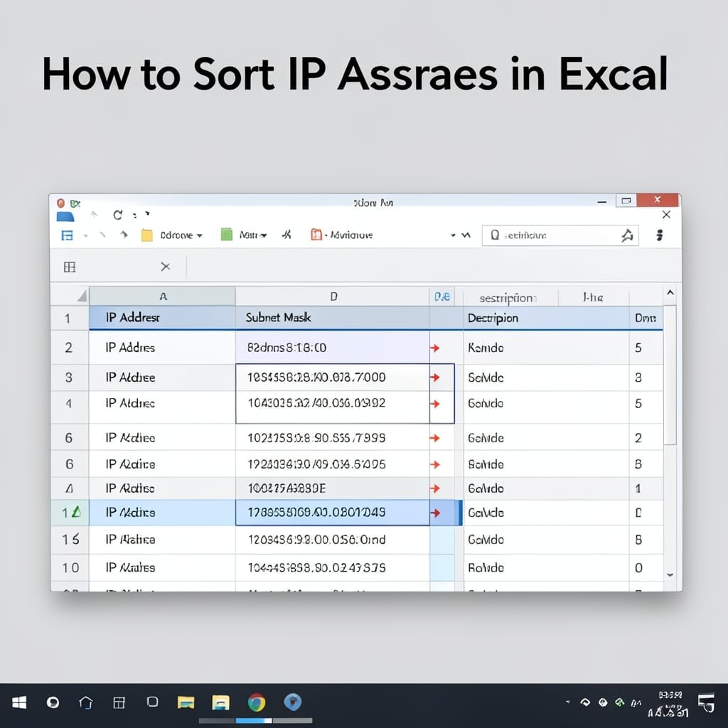Select row header 1.0

(x=69, y=567)
